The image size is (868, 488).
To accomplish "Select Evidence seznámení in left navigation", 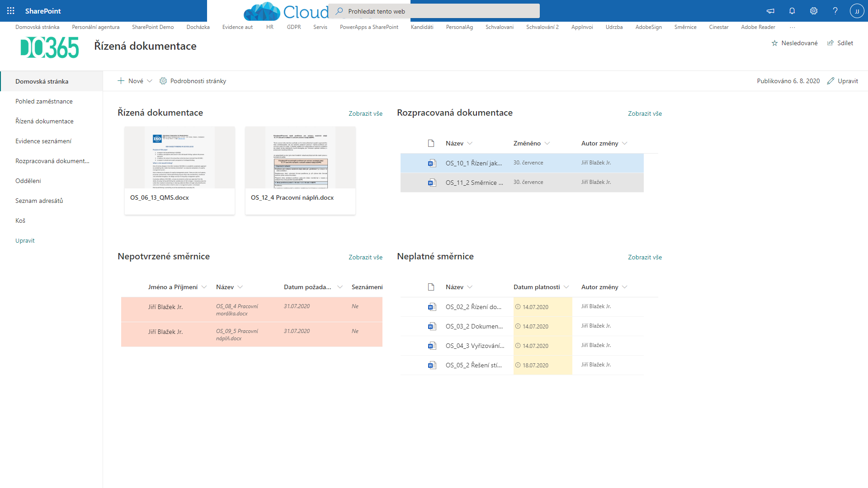I will [43, 141].
